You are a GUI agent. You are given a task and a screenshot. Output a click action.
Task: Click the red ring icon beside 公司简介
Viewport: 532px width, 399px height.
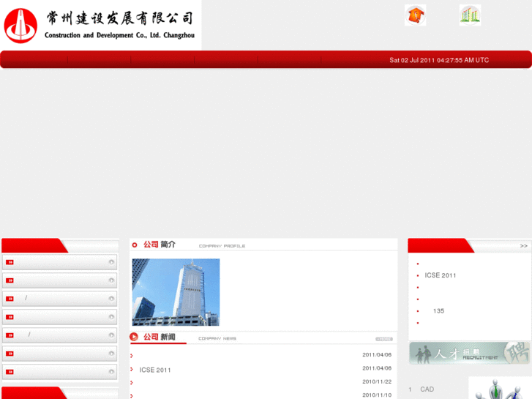135,245
